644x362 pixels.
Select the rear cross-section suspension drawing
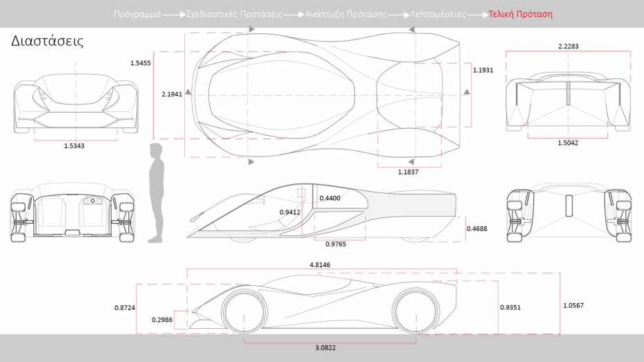point(569,212)
